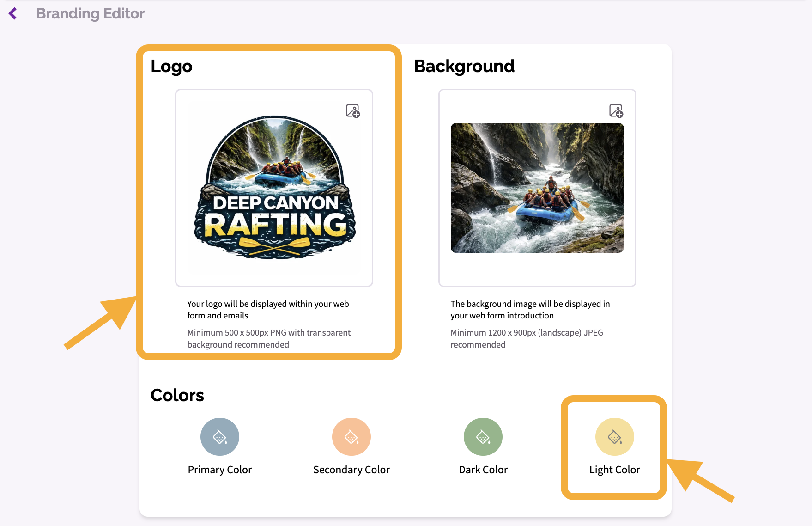Click the Light Color label

click(x=615, y=470)
